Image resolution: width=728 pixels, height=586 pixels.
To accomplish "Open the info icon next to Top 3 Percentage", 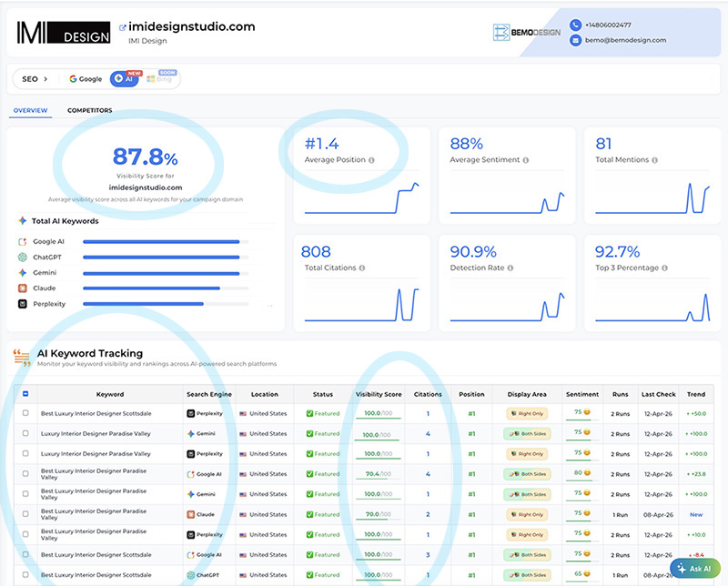I will (x=664, y=268).
